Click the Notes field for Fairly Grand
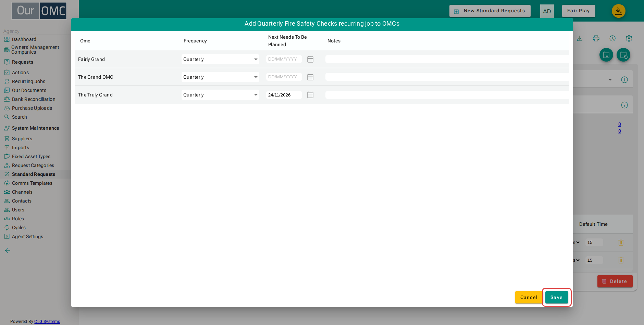644x325 pixels. (x=447, y=59)
